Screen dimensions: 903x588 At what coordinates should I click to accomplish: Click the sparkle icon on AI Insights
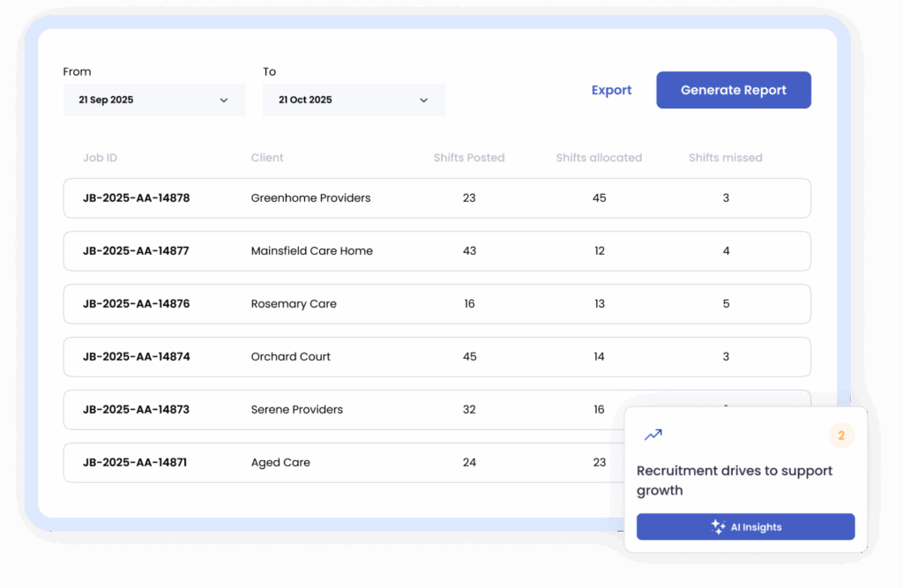[x=718, y=527]
